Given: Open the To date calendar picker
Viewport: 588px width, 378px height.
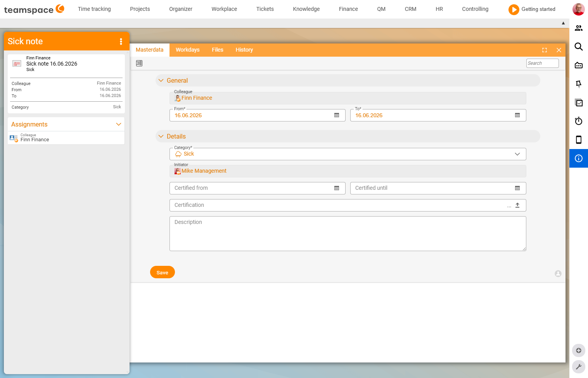Looking at the screenshot, I should point(517,115).
